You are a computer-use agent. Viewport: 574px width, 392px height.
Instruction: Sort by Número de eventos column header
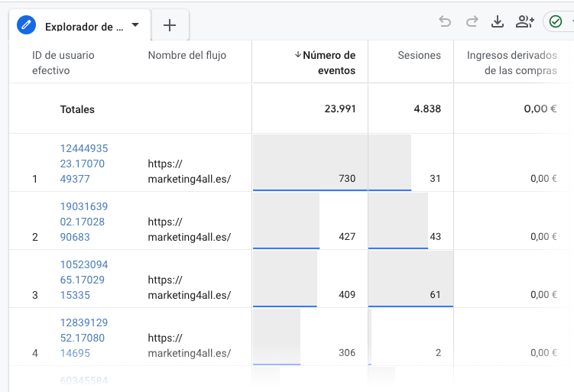pyautogui.click(x=329, y=63)
